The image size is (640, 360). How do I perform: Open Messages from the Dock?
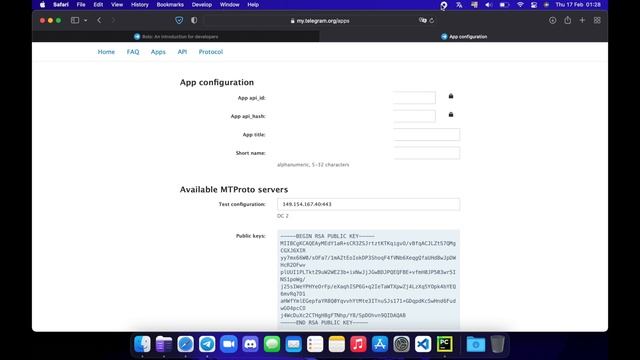(x=272, y=344)
